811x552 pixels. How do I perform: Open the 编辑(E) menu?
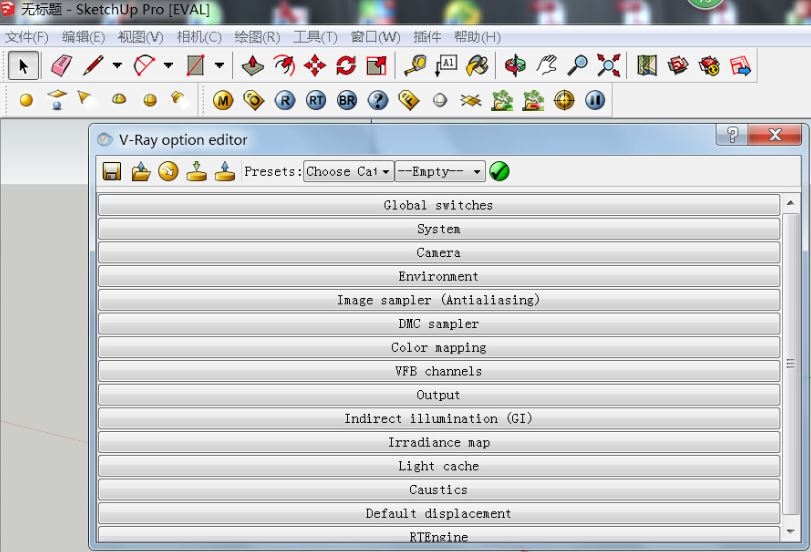tap(83, 37)
